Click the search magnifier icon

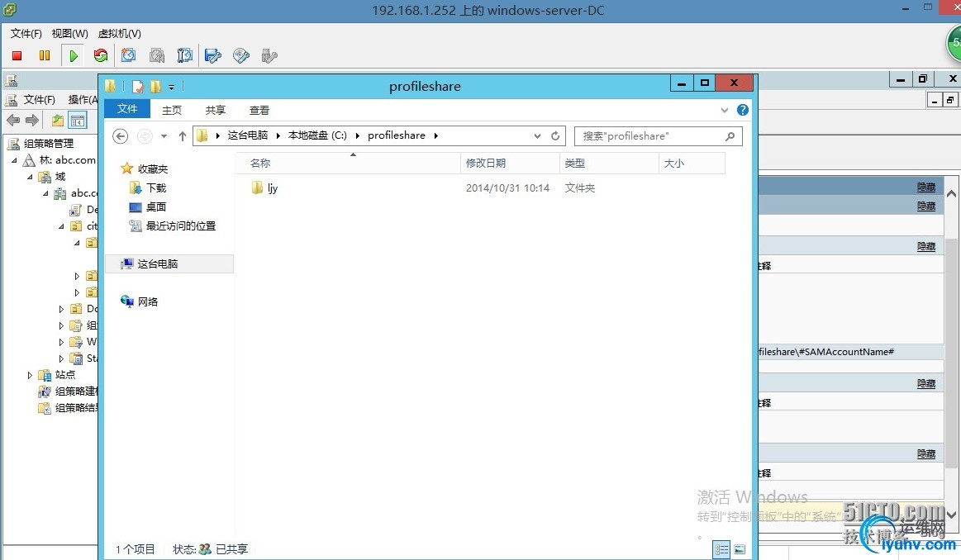(x=730, y=136)
